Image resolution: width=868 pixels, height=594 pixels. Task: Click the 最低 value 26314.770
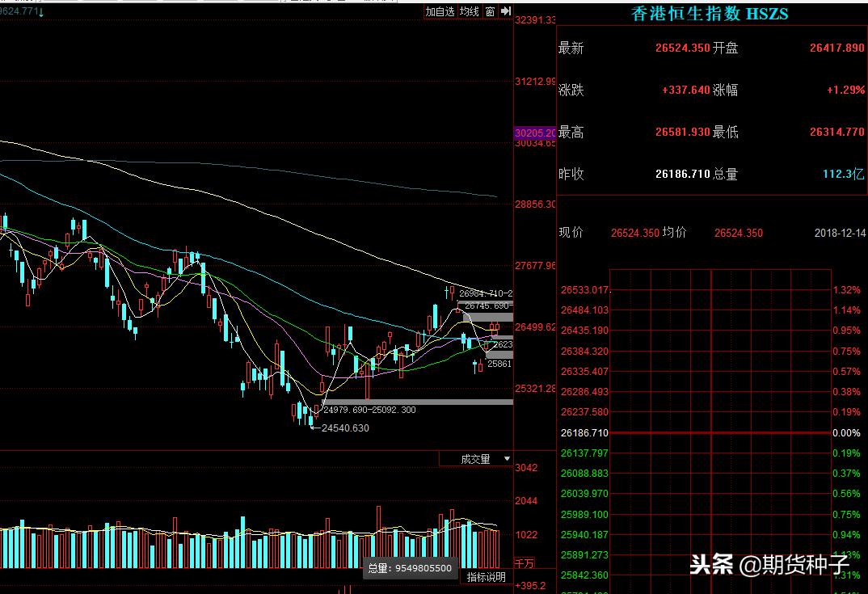(x=837, y=132)
